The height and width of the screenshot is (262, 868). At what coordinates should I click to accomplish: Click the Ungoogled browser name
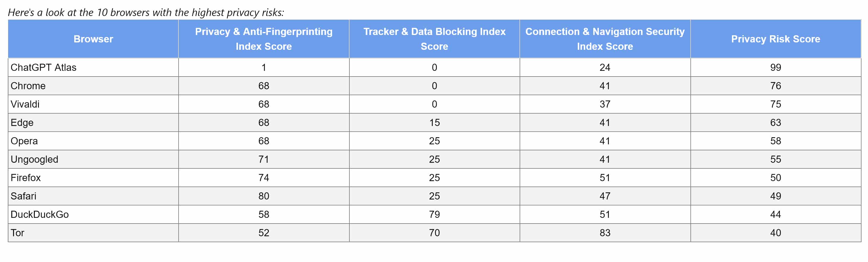(34, 159)
